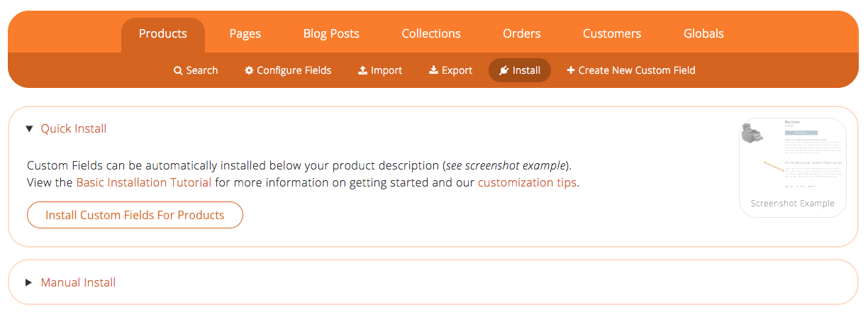Open the Collections tab
868x327 pixels.
pyautogui.click(x=431, y=34)
